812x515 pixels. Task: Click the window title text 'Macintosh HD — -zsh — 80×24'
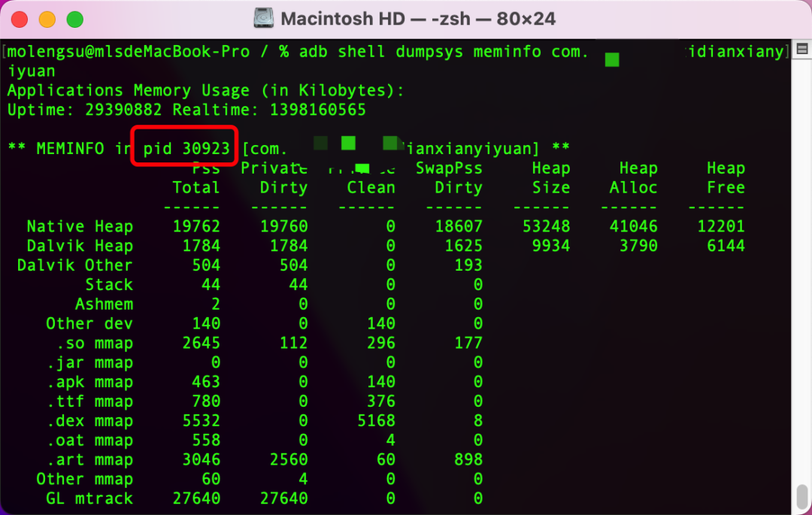click(418, 19)
